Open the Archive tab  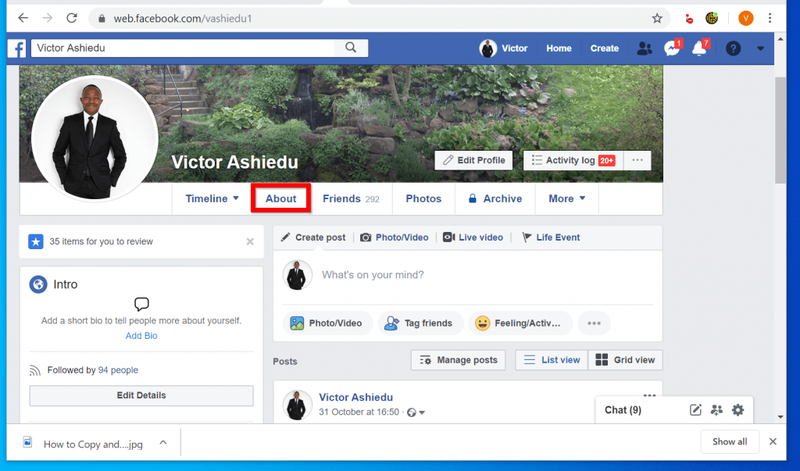[x=495, y=199]
